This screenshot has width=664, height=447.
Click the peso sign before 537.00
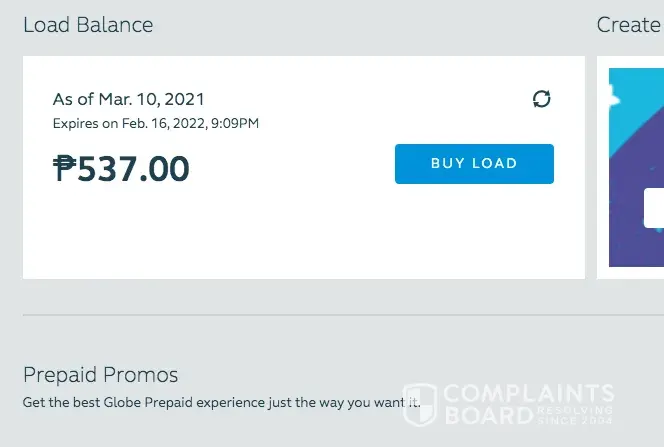(64, 168)
